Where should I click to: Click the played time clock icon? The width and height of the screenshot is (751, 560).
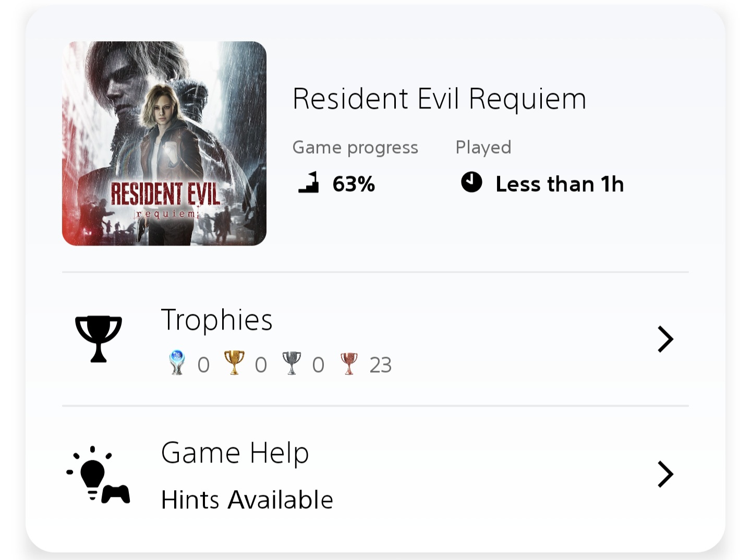pos(471,182)
